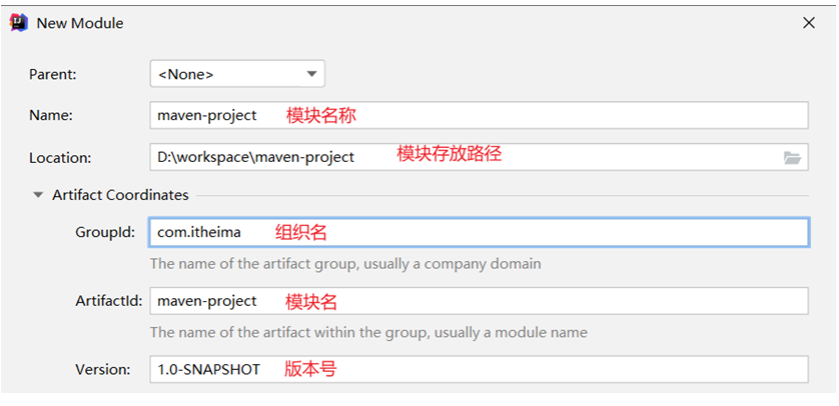Image resolution: width=839 pixels, height=406 pixels.
Task: Click the red 模块存放路径 annotation
Action: (448, 155)
